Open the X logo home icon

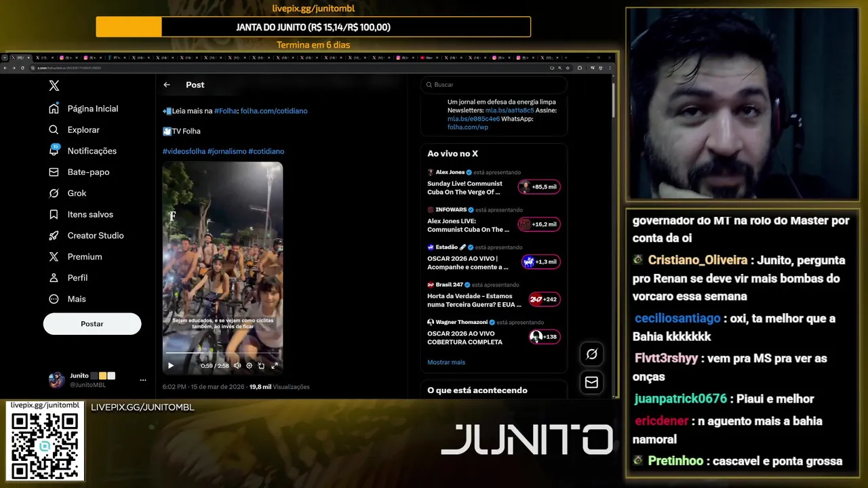(x=54, y=85)
